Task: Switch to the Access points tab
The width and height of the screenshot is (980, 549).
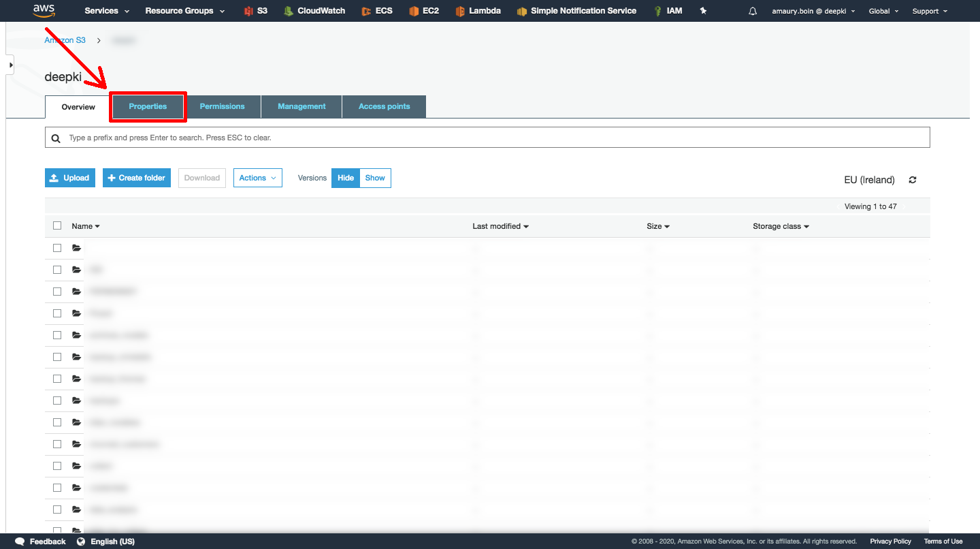Action: click(x=385, y=106)
